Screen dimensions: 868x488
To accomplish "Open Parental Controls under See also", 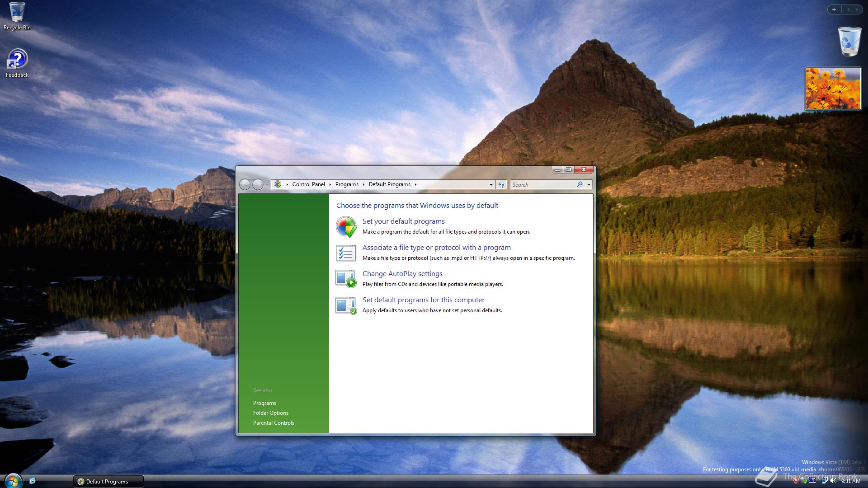I will (x=274, y=423).
